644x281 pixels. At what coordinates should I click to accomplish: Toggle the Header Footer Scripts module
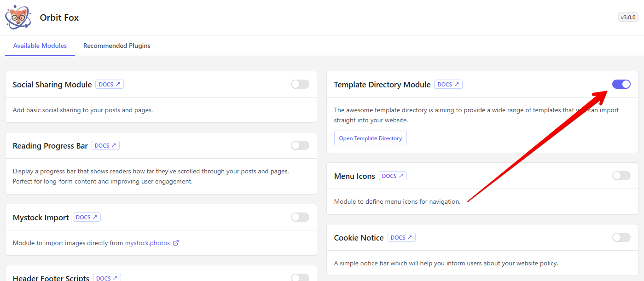point(300,277)
